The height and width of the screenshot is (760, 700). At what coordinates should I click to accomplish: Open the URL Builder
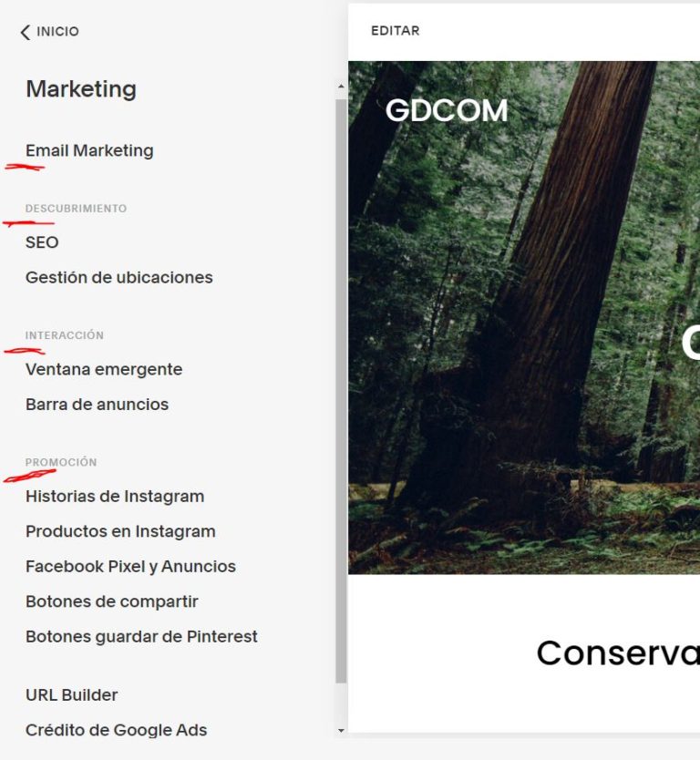(72, 695)
